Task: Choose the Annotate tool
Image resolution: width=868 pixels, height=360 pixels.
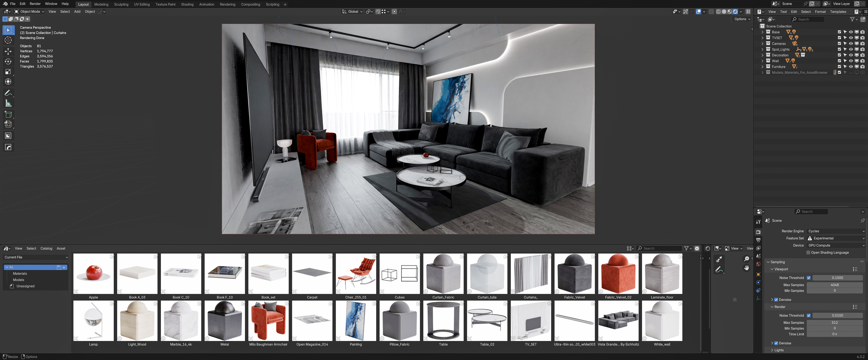Action: point(8,93)
